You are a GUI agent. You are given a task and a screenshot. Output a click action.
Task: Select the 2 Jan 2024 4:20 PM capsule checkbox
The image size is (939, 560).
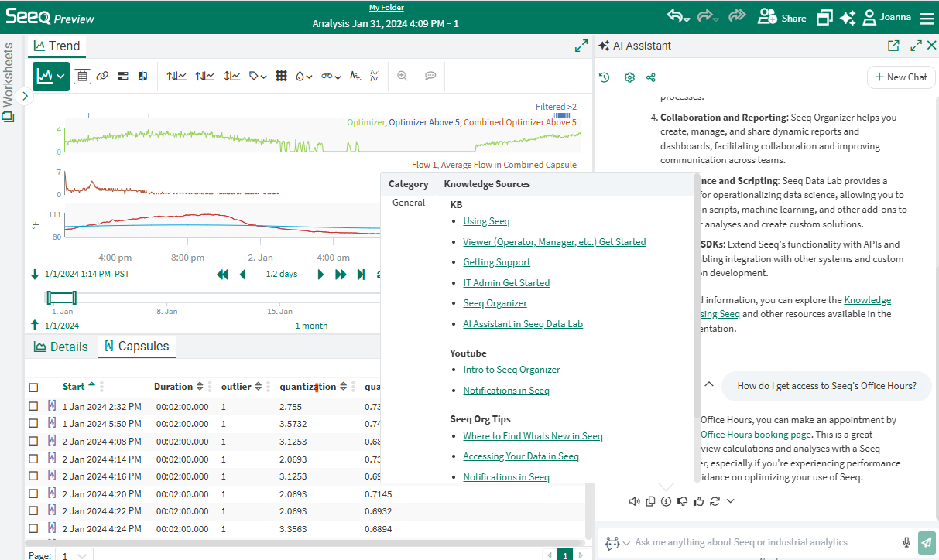(33, 493)
